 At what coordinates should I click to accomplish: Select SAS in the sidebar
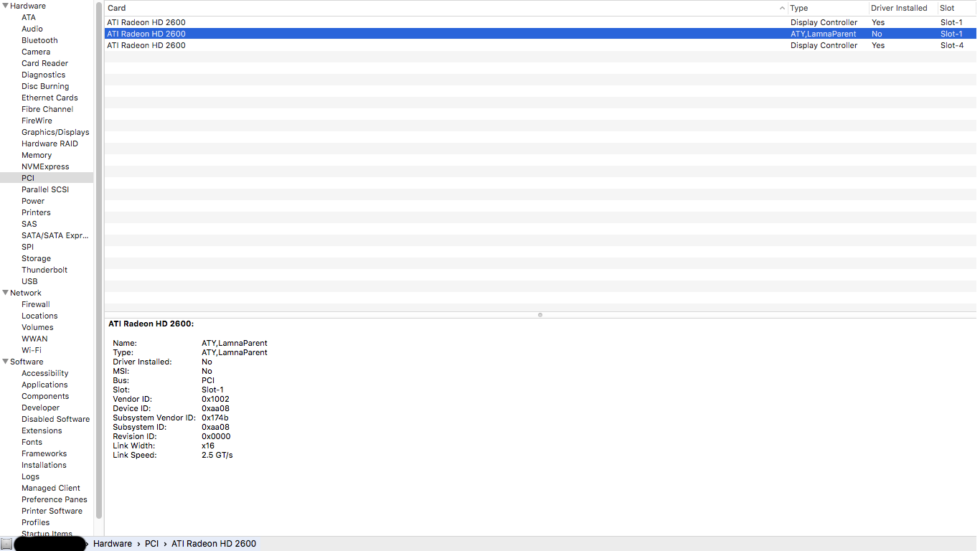29,224
